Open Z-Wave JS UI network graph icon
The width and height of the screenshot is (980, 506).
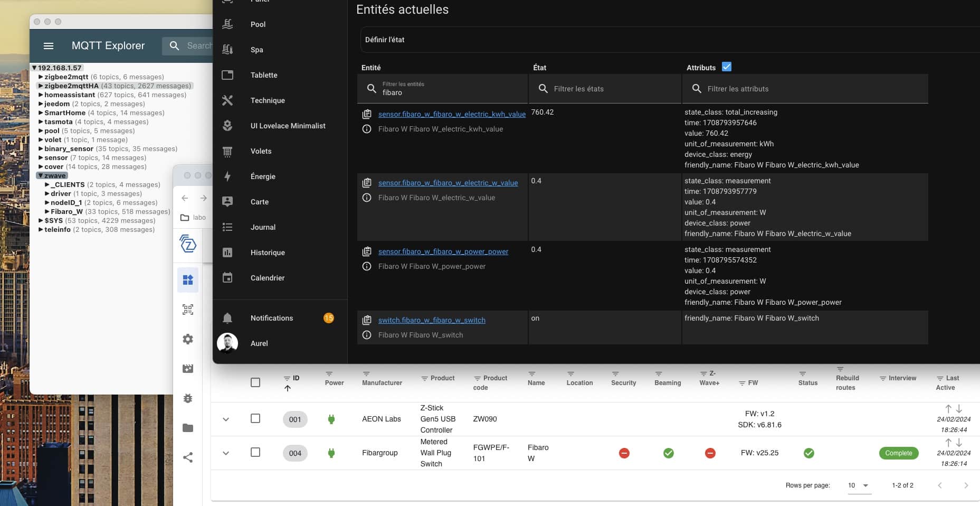188,457
